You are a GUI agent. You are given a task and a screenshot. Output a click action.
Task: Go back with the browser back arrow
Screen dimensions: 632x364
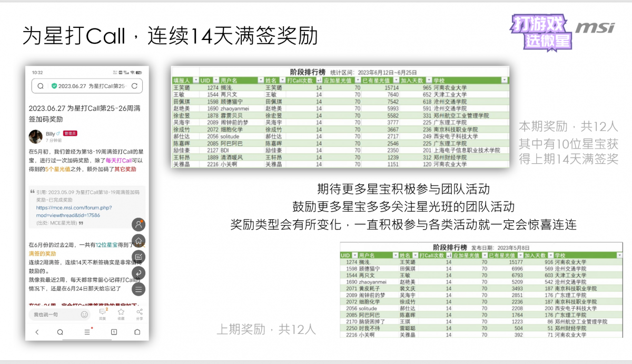pos(37,332)
